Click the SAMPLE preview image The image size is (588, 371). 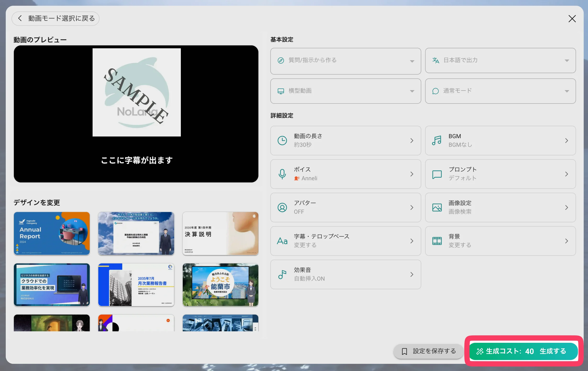(137, 92)
